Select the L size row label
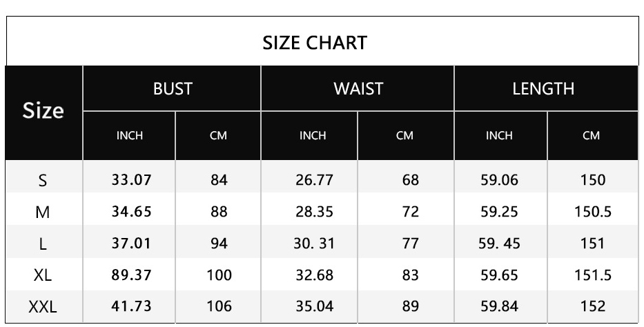Screen dimensions: 644x327 tap(43, 244)
